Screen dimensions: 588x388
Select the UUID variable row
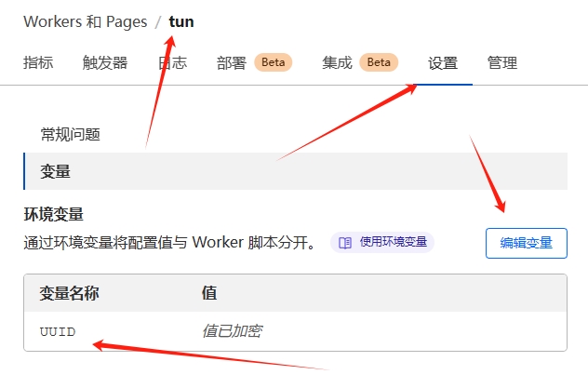(58, 331)
